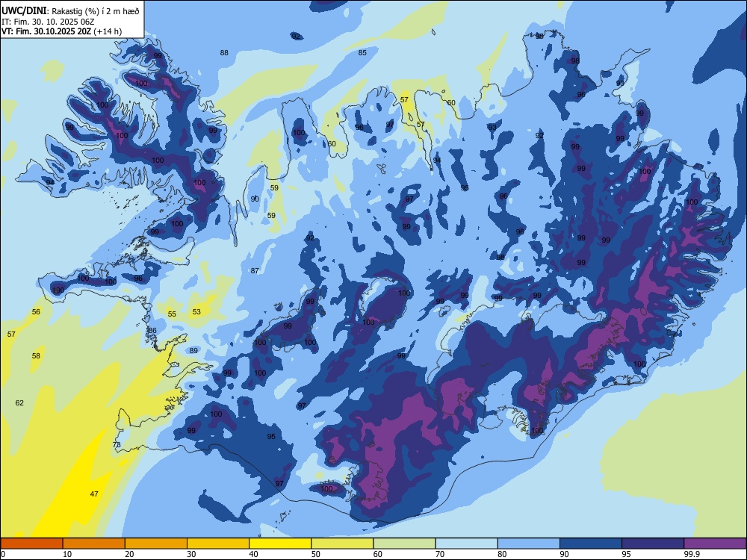Select the light blue 80–90 legend swatch
This screenshot has height=560, width=747.
click(x=529, y=544)
